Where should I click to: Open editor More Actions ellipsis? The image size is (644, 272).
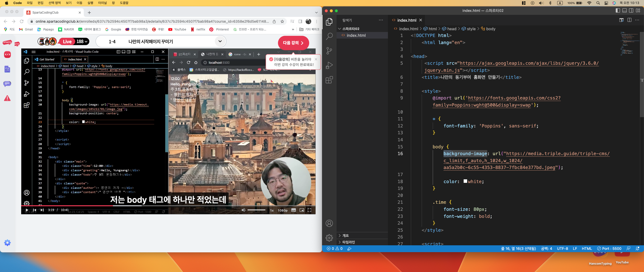[x=637, y=20]
